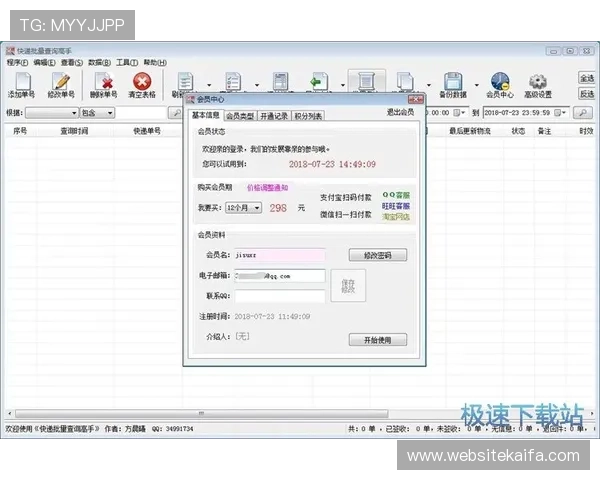The image size is (600, 480).
Task: Click the 联系QQ input field
Action: pyautogui.click(x=280, y=296)
